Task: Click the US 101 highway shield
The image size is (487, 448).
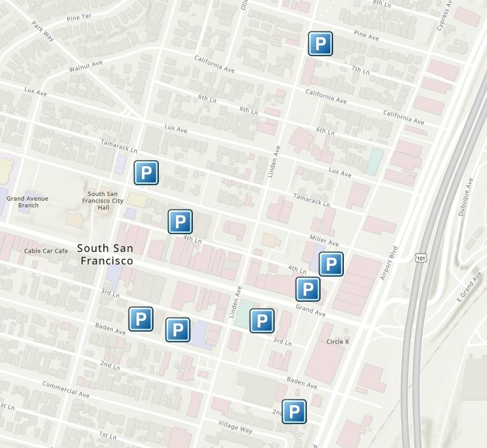Action: tap(421, 257)
